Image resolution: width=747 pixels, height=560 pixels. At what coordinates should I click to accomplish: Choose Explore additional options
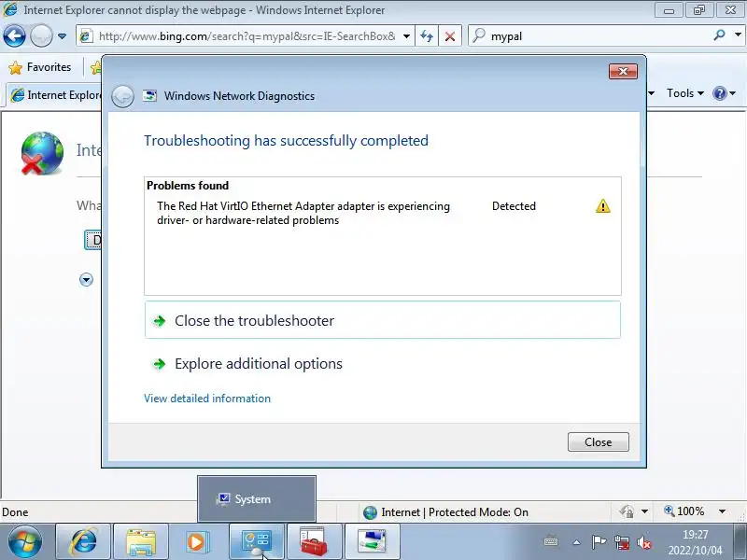[383, 364]
